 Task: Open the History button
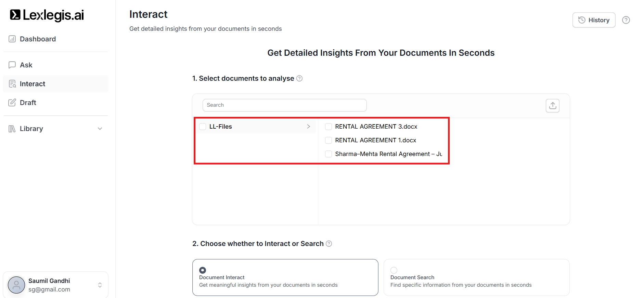point(594,20)
